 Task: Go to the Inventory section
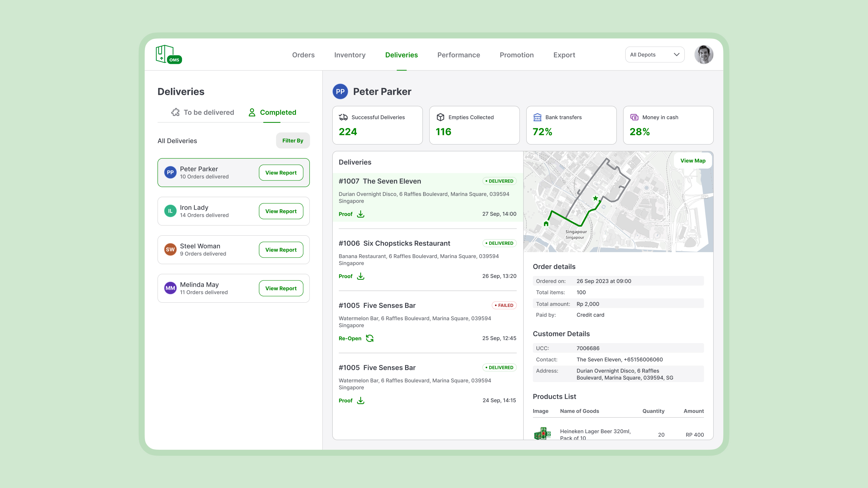pyautogui.click(x=350, y=55)
